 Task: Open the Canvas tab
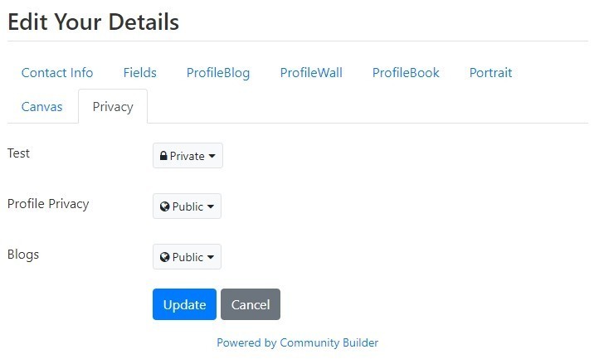click(x=42, y=107)
